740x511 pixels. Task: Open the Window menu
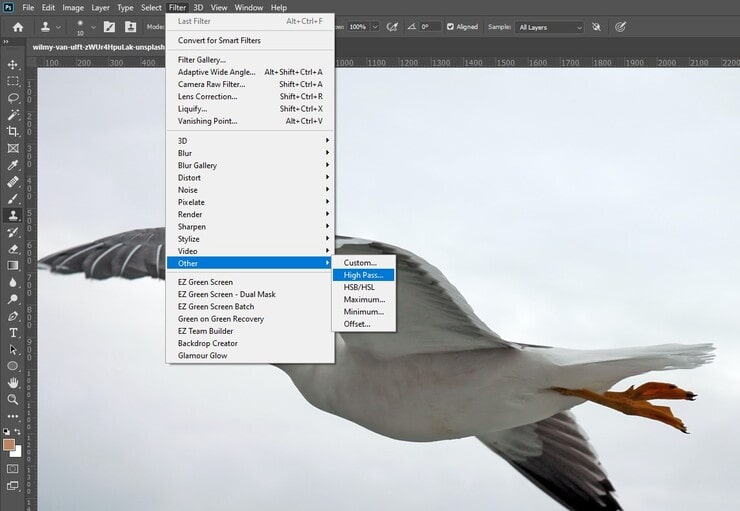tap(248, 8)
